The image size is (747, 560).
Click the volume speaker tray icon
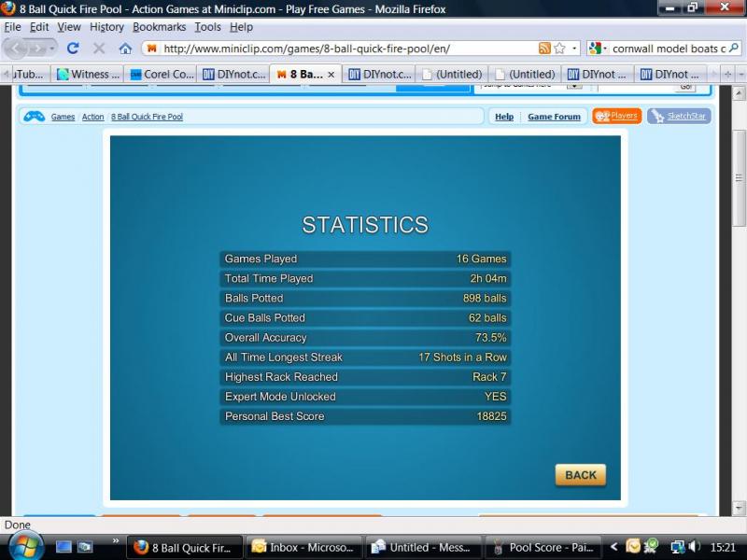(x=694, y=547)
